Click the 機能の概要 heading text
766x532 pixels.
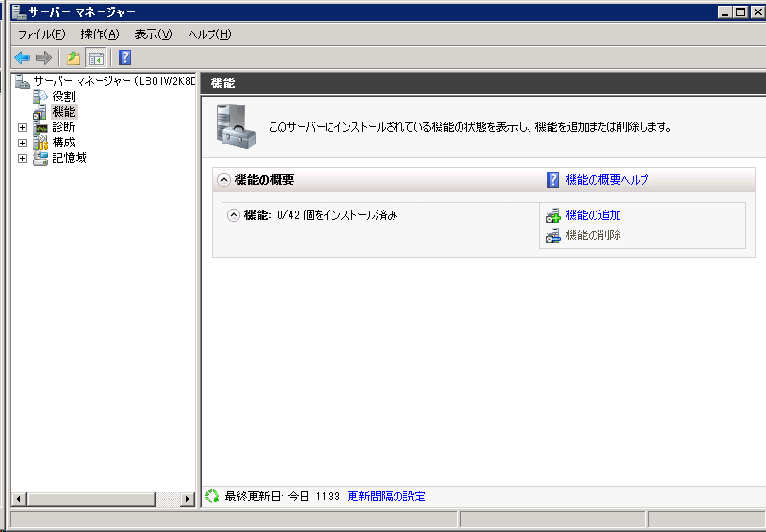click(264, 180)
